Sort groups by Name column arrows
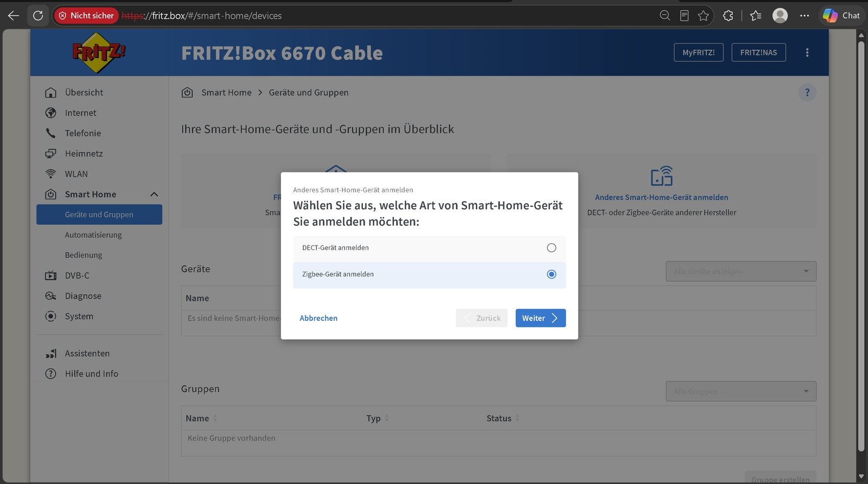The width and height of the screenshot is (868, 484). coord(215,418)
